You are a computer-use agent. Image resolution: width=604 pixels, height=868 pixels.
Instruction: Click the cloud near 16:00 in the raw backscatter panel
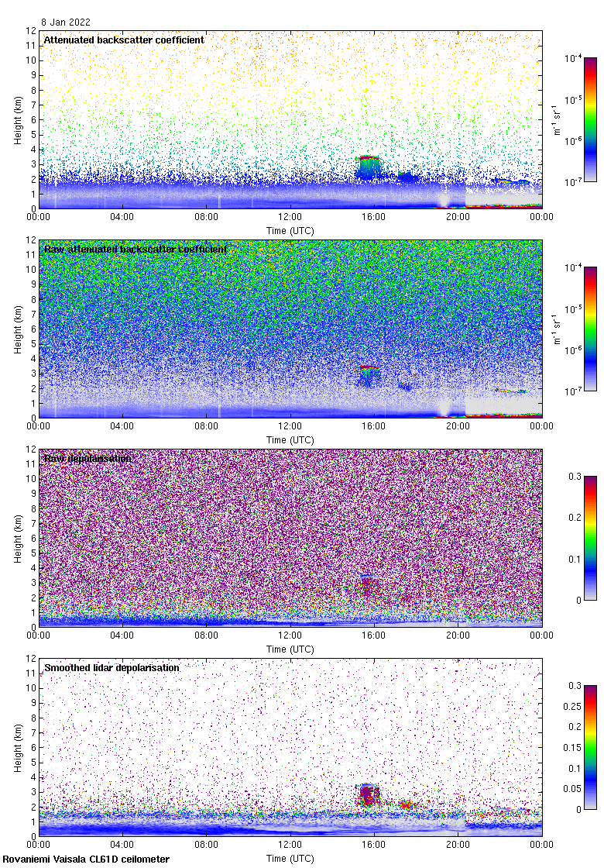point(369,375)
